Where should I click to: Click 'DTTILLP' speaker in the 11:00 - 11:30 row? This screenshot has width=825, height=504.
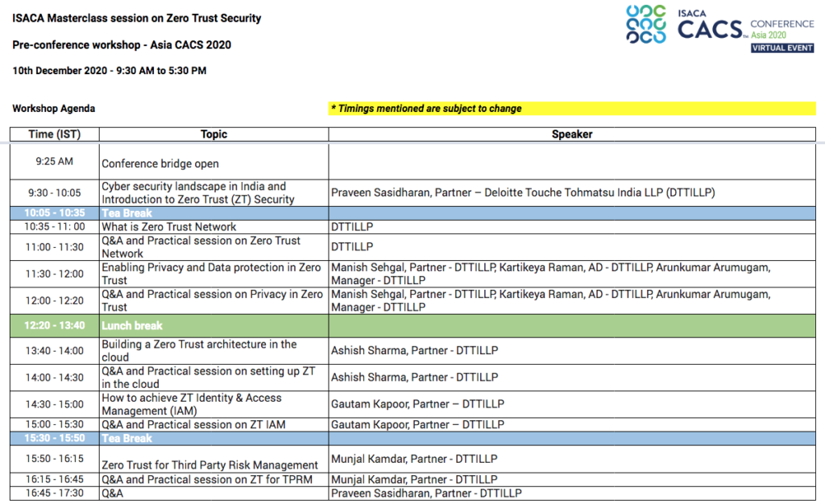pos(572,247)
